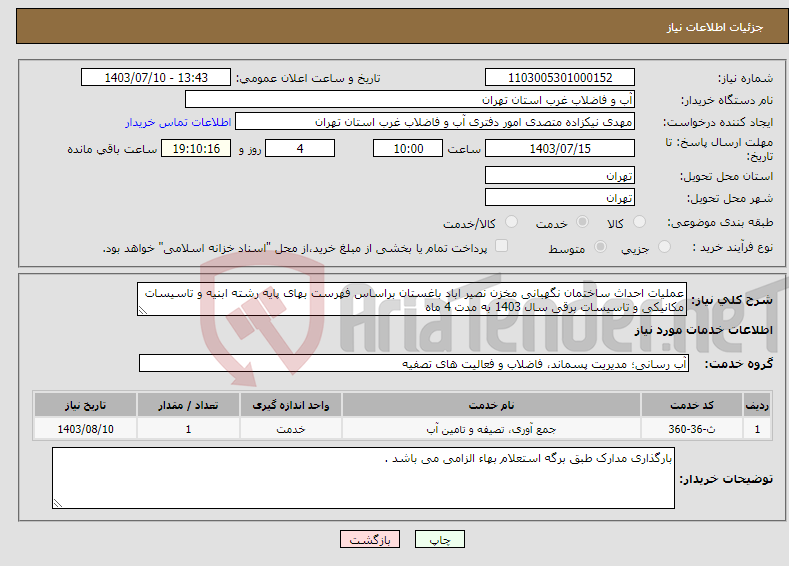
Task: Click the کد خدمت column header
Action: pyautogui.click(x=692, y=405)
